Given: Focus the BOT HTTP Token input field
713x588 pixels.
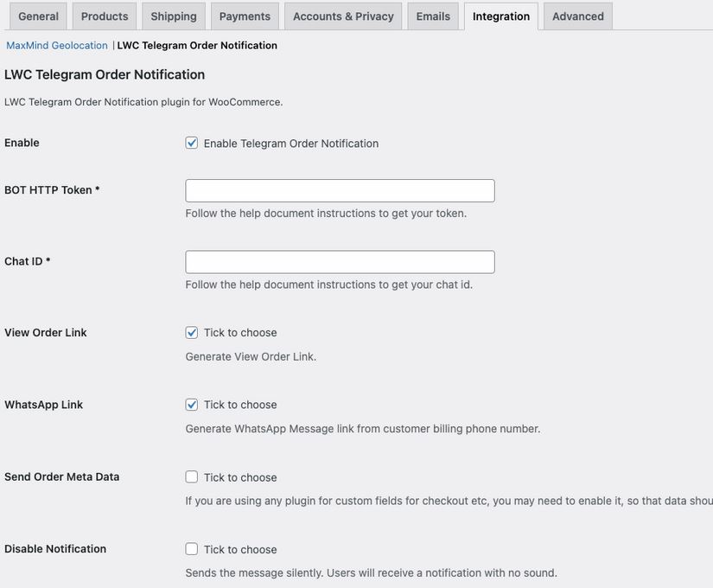Looking at the screenshot, I should (x=340, y=191).
